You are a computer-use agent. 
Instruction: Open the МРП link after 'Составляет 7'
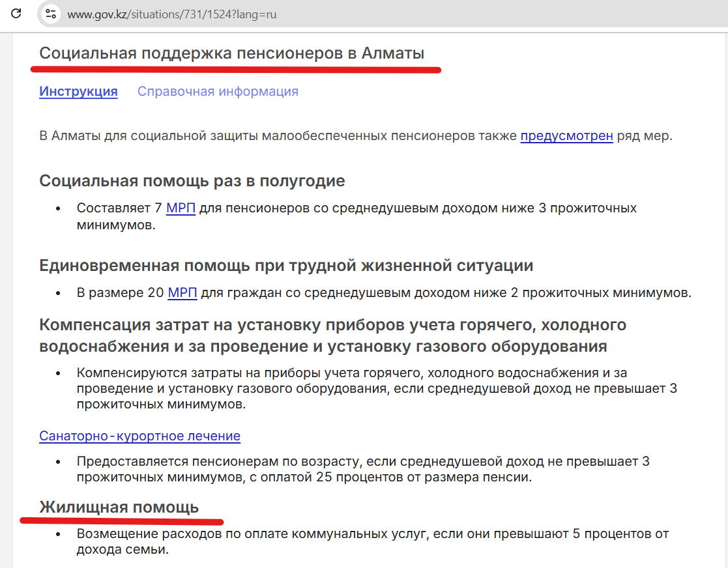coord(181,208)
